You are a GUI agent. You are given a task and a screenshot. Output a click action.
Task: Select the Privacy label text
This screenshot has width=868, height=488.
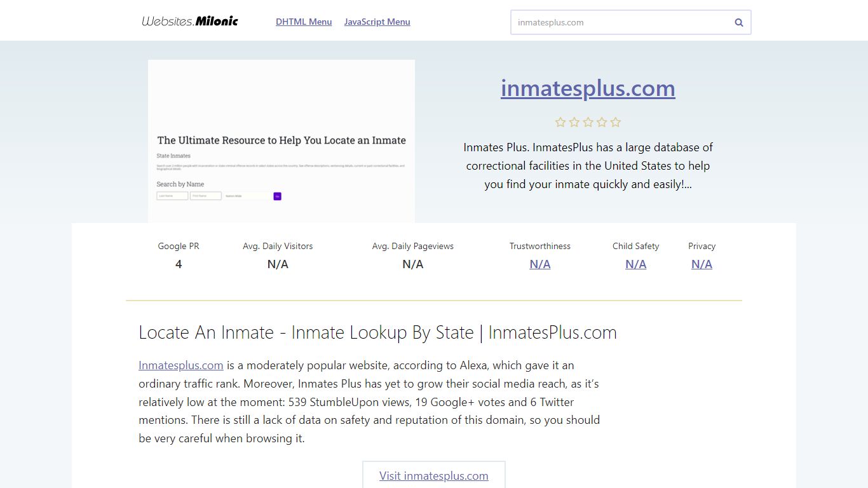coord(702,246)
